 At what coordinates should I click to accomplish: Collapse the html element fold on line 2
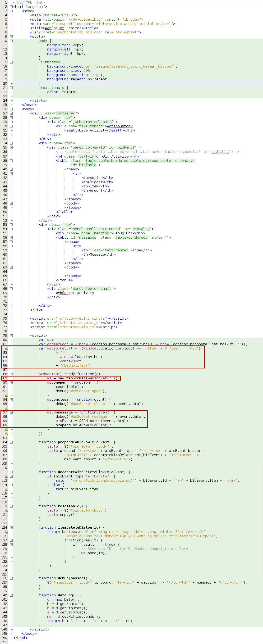(x=11, y=7)
